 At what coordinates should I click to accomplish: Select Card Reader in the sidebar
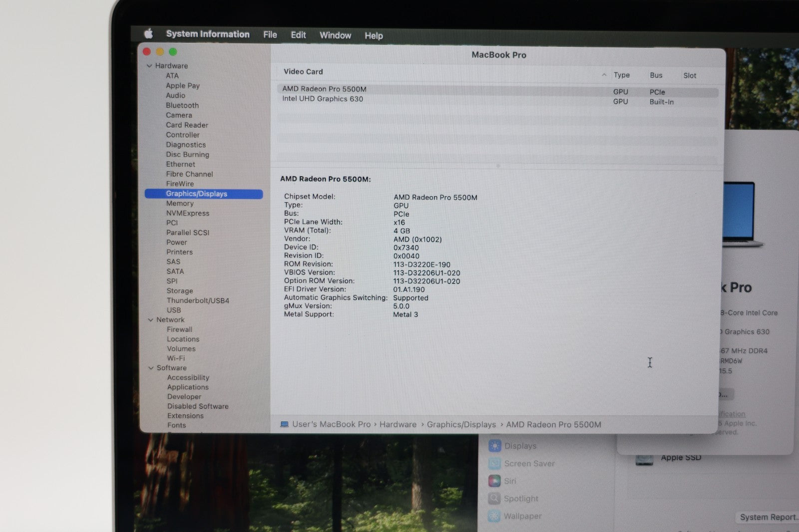(x=187, y=125)
